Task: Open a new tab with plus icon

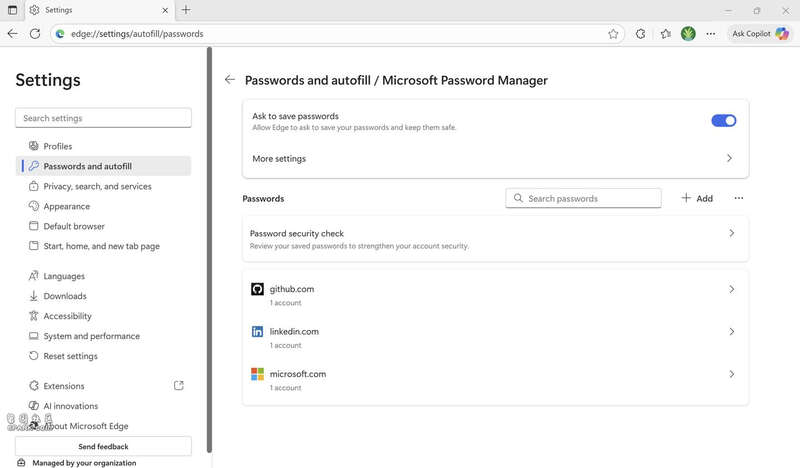Action: (186, 10)
